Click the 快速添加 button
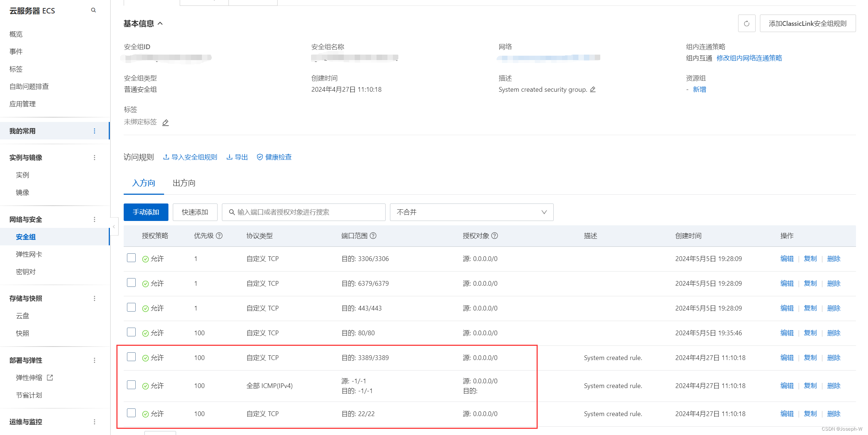 (195, 212)
